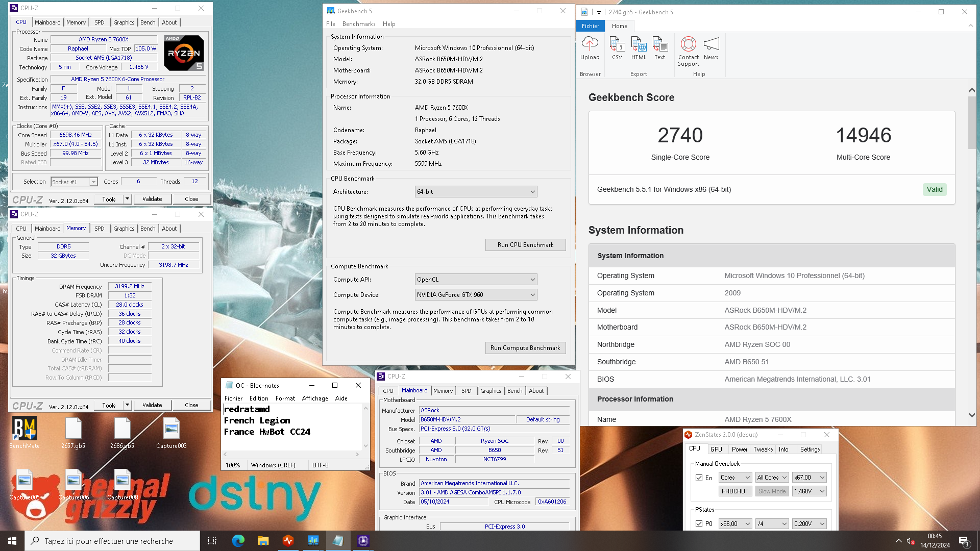The width and height of the screenshot is (980, 551).
Task: Click the PROCHOT button in ZenStates
Action: click(735, 491)
